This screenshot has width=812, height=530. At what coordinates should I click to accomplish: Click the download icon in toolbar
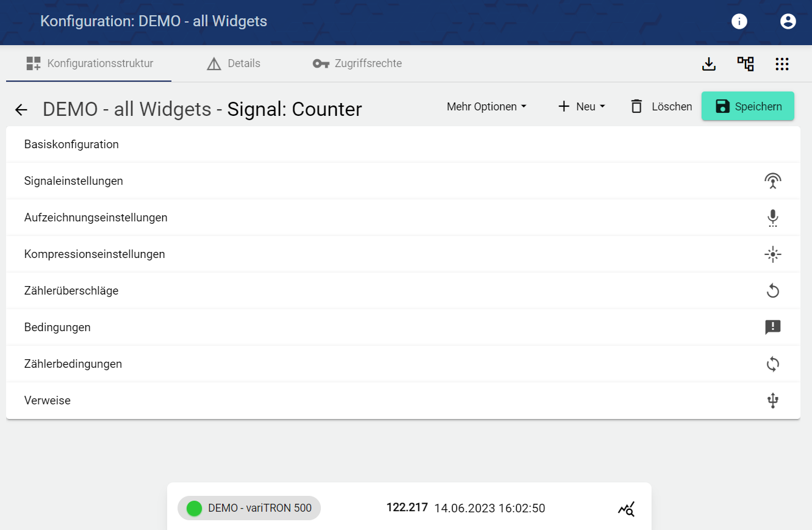(x=709, y=64)
